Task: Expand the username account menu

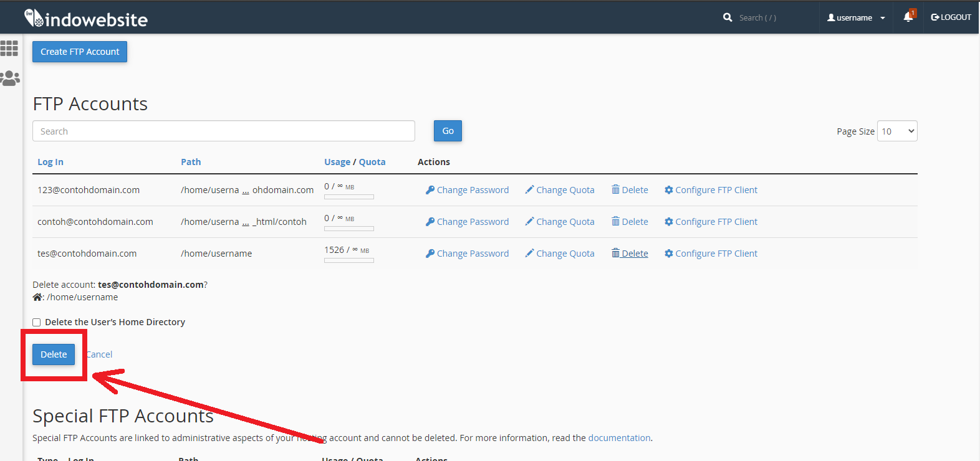Action: coord(855,17)
